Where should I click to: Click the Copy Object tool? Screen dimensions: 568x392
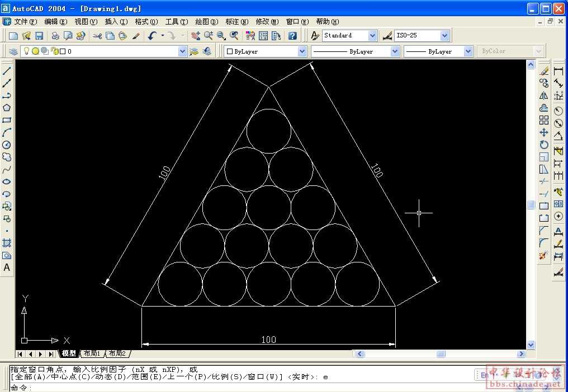tap(544, 83)
